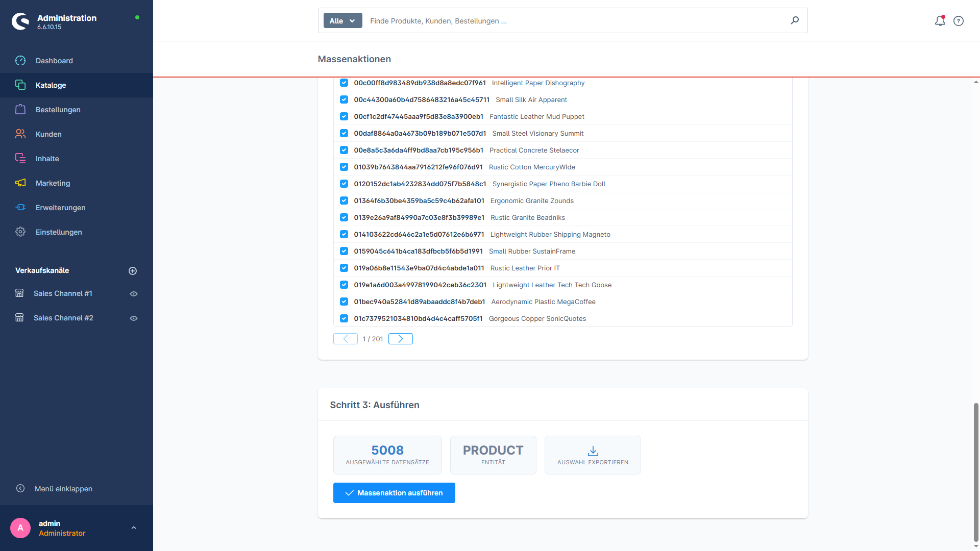980x551 pixels.
Task: Click the vertical scrollbar thumb
Action: [x=976, y=472]
